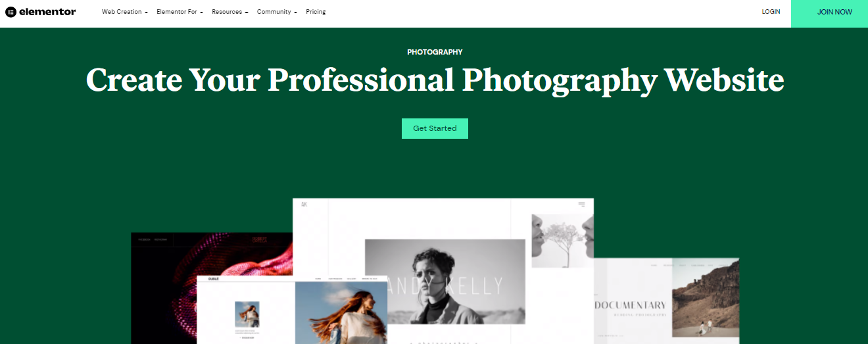Open the Andy Kelly portrait template preview

point(445,282)
